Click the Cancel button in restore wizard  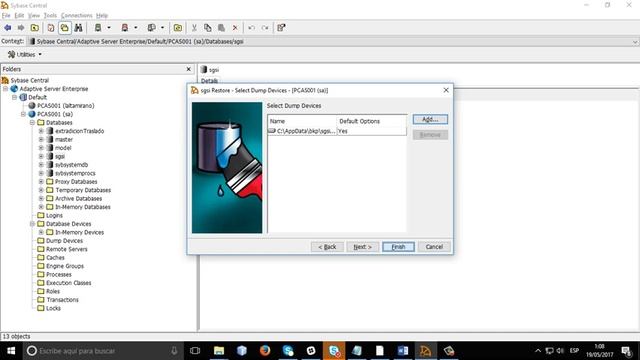click(434, 247)
